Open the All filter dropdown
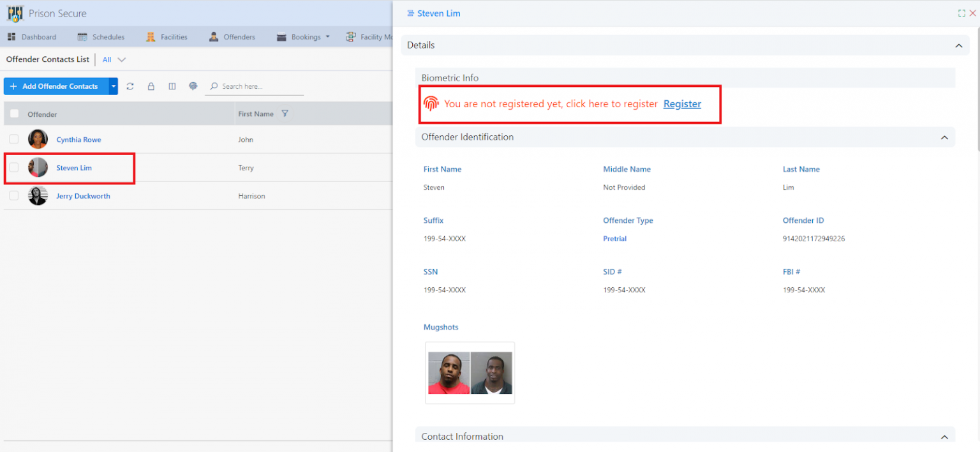Image resolution: width=980 pixels, height=452 pixels. tap(113, 59)
